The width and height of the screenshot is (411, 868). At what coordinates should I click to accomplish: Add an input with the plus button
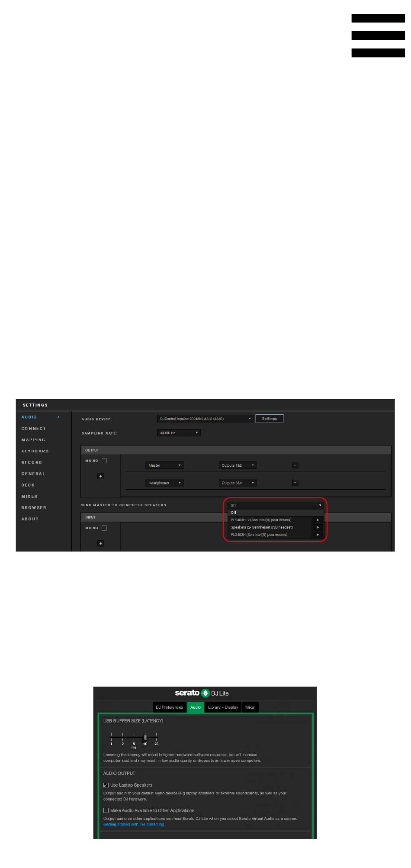(100, 543)
